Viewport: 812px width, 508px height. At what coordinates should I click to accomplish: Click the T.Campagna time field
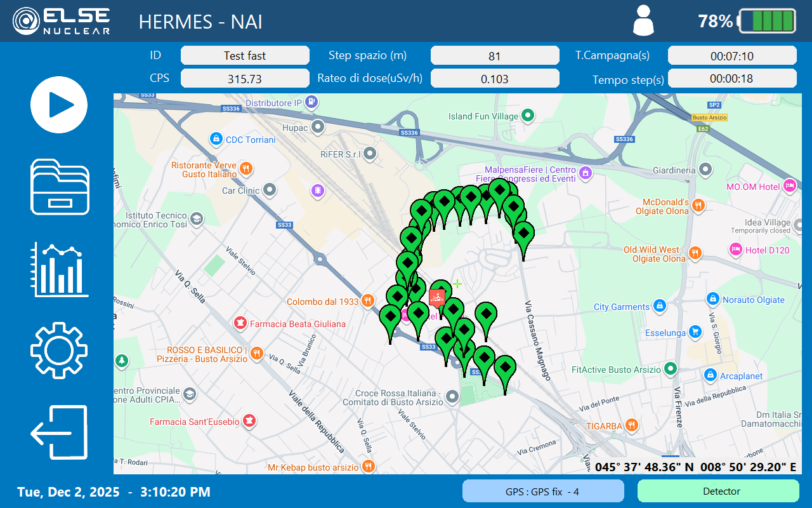tap(731, 56)
